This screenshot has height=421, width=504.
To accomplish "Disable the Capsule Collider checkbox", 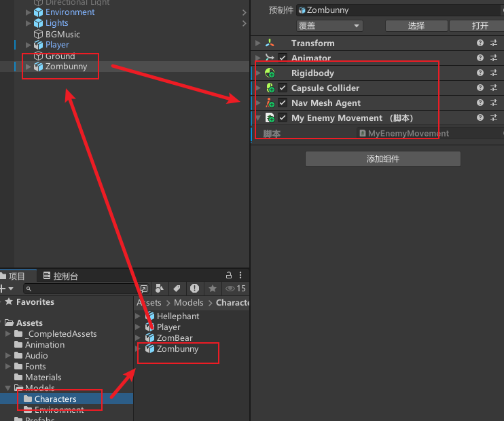I will 283,88.
